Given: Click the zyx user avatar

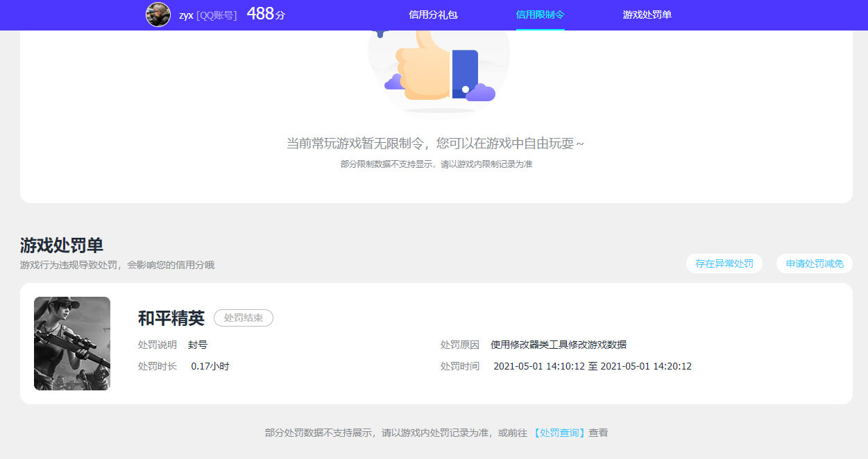Looking at the screenshot, I should 158,15.
